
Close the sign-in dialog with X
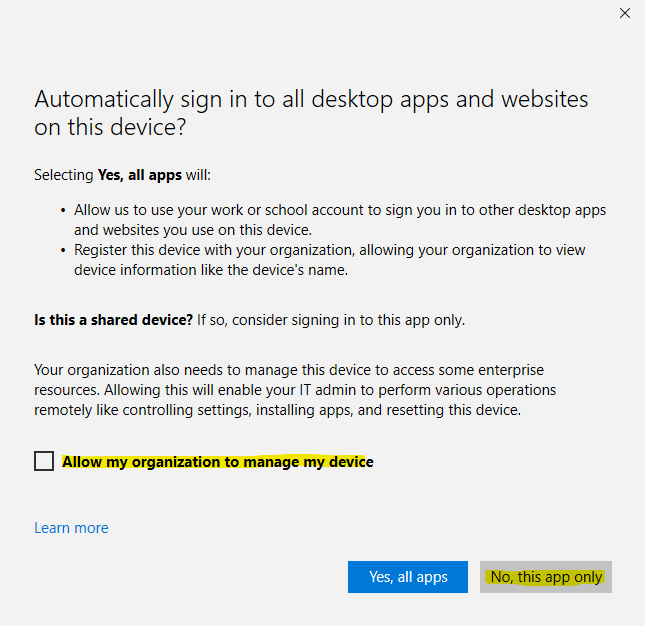click(x=625, y=13)
